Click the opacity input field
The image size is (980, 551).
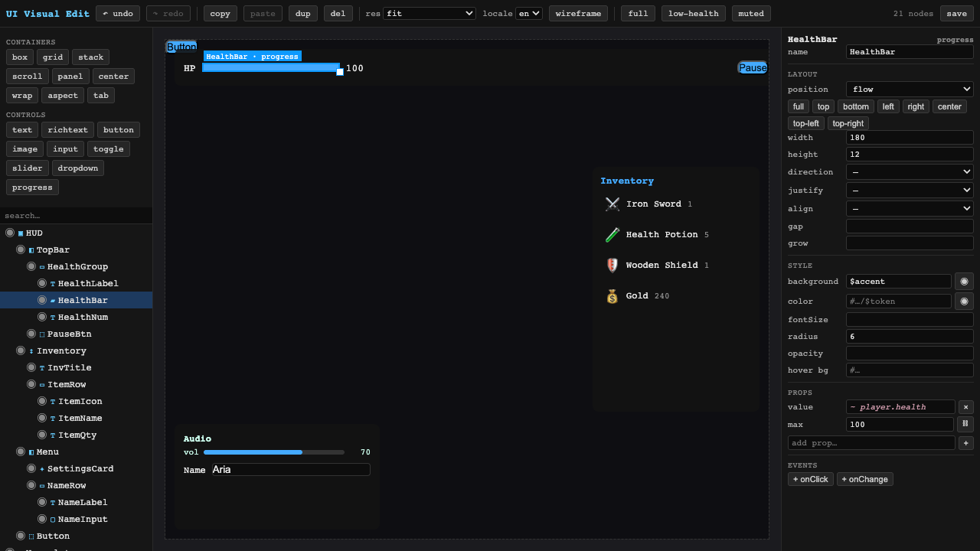[x=910, y=354]
